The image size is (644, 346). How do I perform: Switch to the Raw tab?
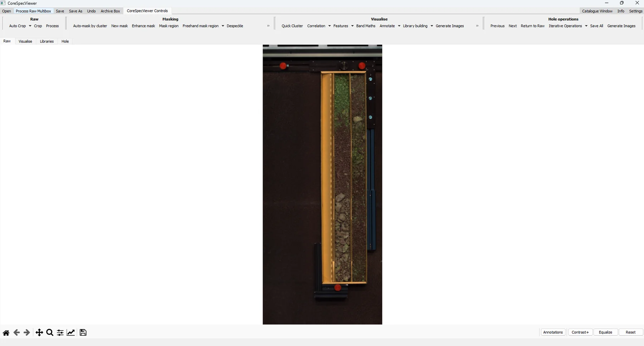coord(7,41)
